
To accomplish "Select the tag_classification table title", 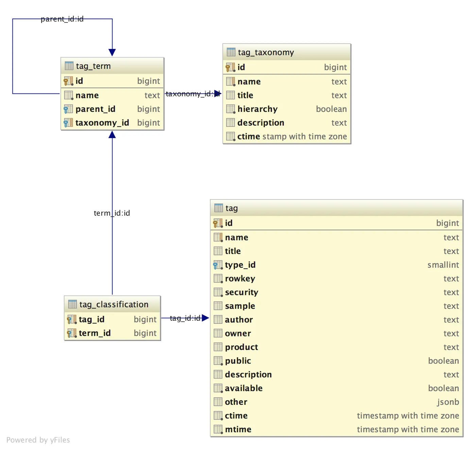I will pyautogui.click(x=114, y=304).
